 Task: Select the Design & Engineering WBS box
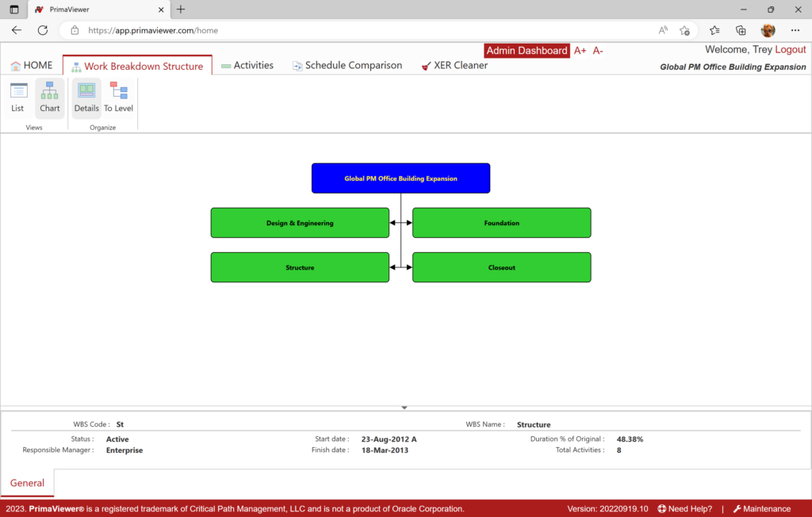pos(300,223)
